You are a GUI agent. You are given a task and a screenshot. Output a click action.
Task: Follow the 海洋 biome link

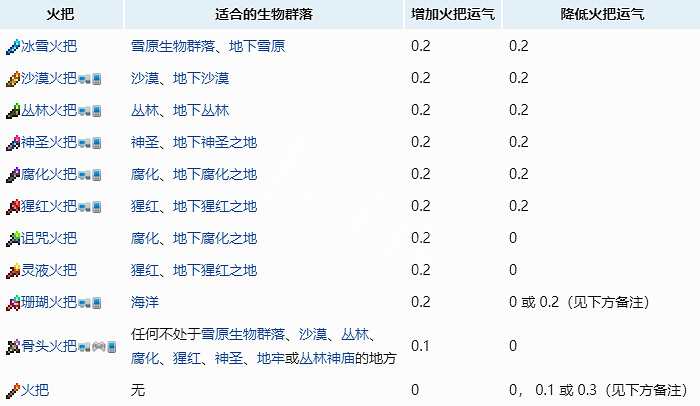pyautogui.click(x=145, y=302)
